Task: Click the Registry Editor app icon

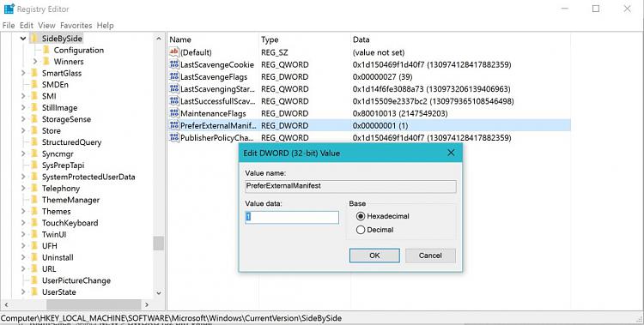Action: click(9, 9)
